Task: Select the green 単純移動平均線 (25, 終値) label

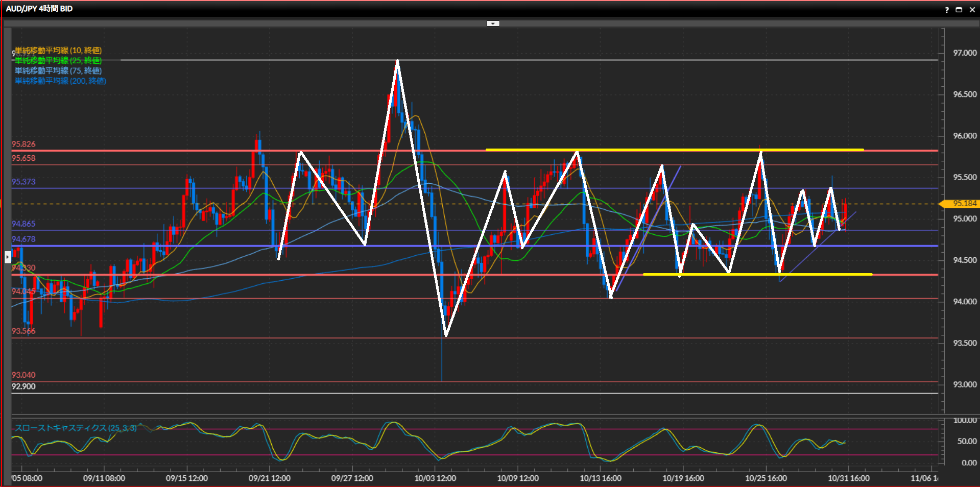Action: point(58,60)
